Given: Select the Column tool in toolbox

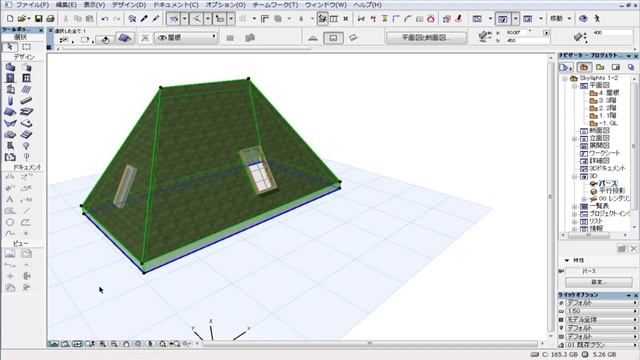Looking at the screenshot, I should [x=10, y=100].
